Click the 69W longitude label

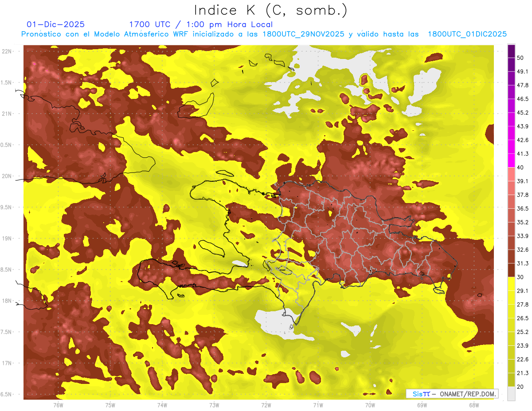(x=422, y=405)
